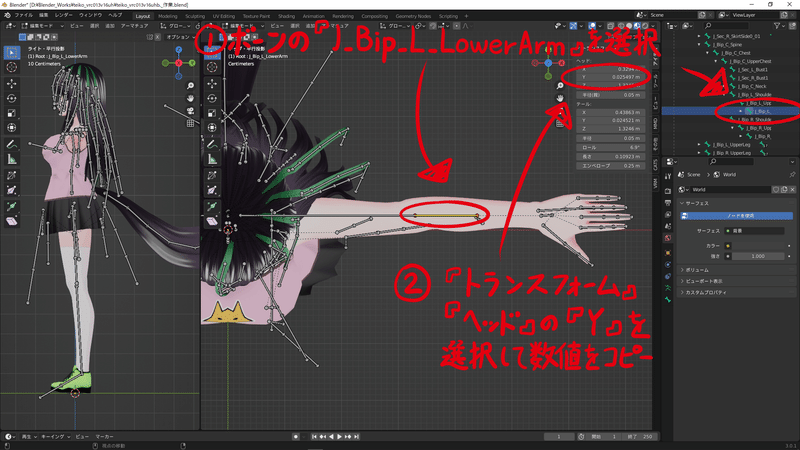800x450 pixels.
Task: Open the オプション dropdown in left viewport
Action: 180,37
